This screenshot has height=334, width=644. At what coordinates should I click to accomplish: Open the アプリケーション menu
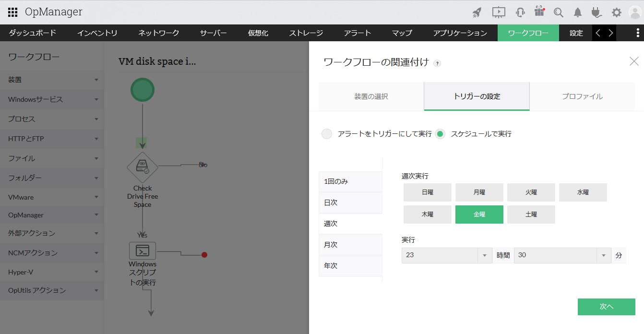coord(460,33)
